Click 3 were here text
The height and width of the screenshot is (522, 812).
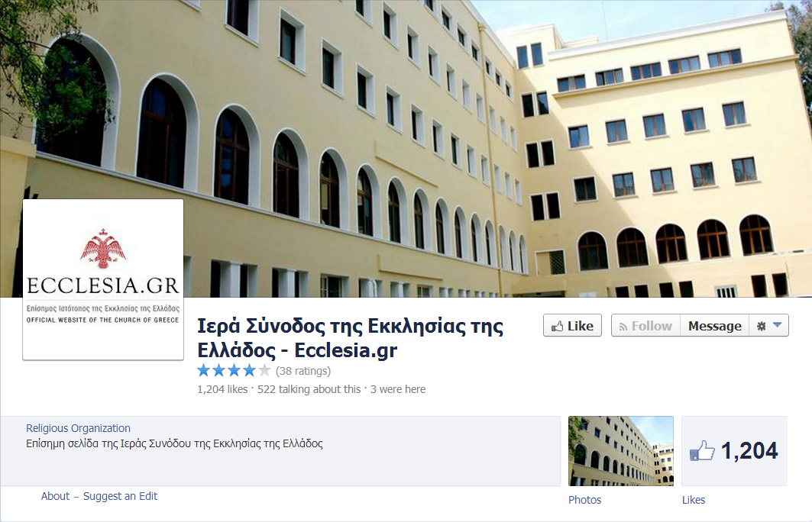pos(398,389)
